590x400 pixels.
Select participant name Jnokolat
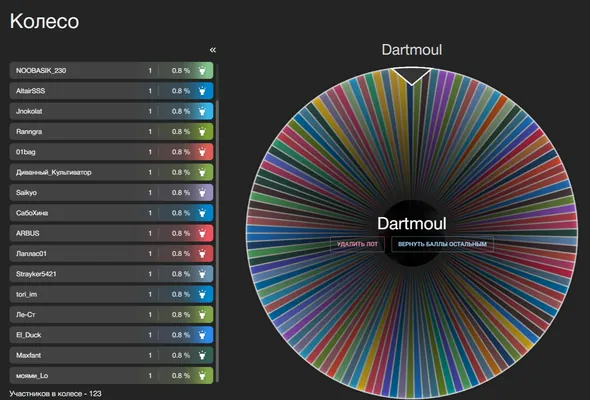point(29,111)
